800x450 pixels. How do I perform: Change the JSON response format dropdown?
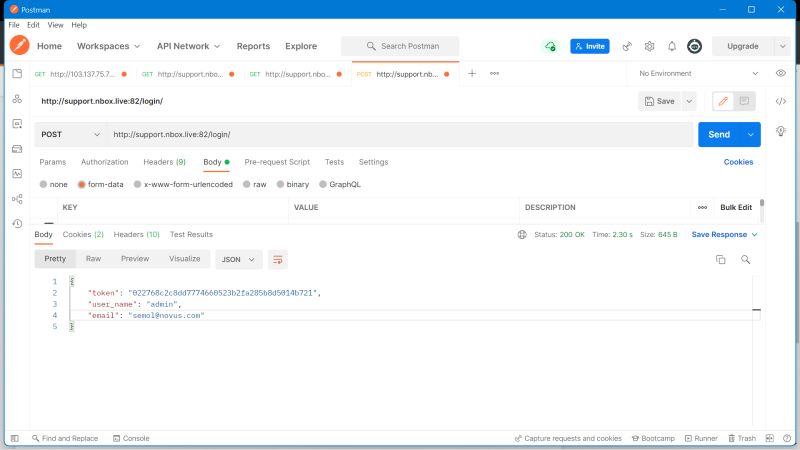tap(238, 259)
